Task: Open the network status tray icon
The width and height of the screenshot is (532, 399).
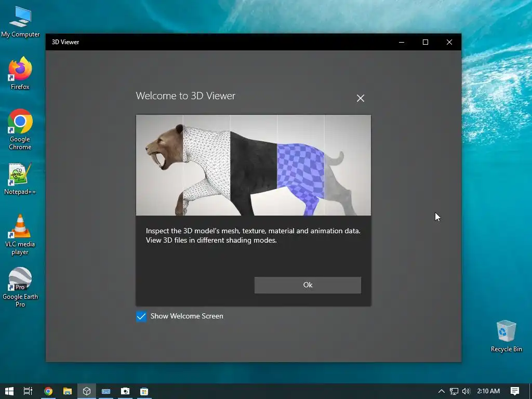Action: coord(454,391)
